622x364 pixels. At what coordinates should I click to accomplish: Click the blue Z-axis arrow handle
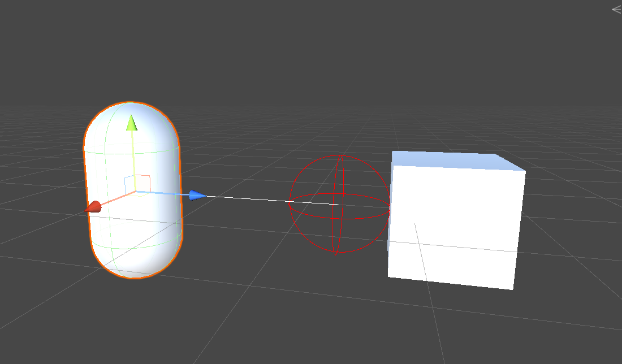197,195
